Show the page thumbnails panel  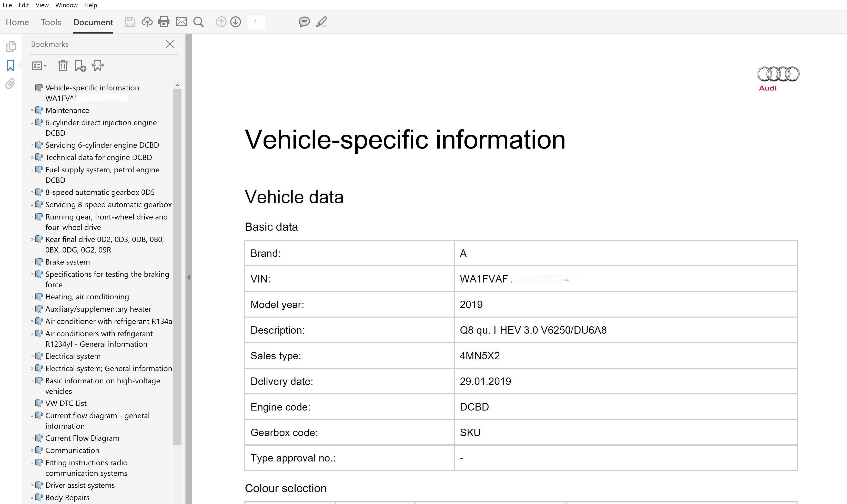[x=11, y=47]
